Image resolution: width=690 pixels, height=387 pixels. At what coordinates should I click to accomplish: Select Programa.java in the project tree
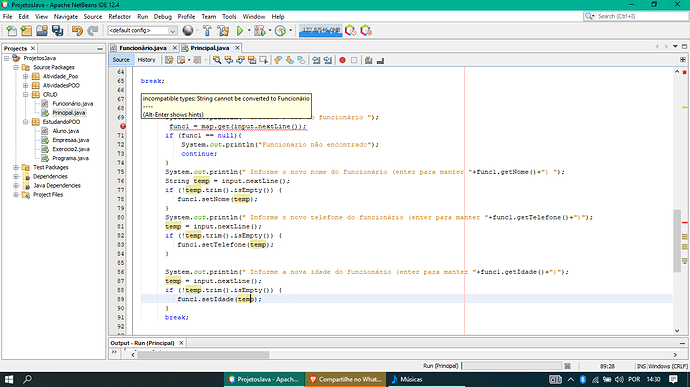pyautogui.click(x=70, y=158)
